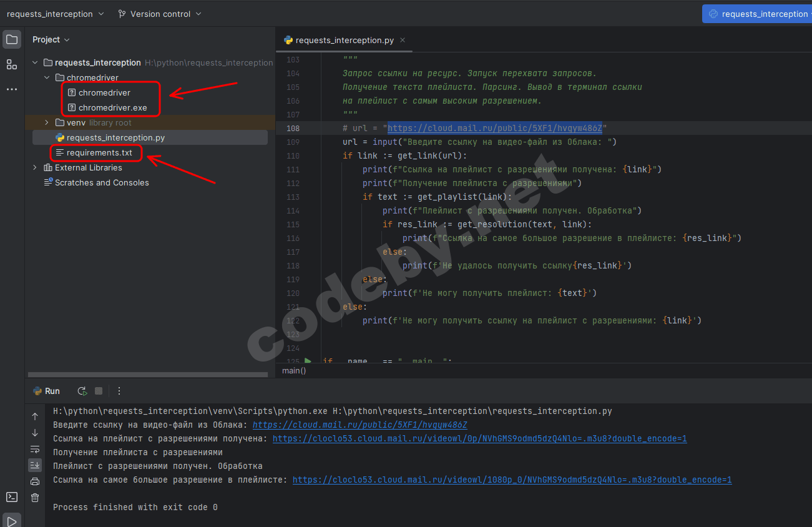The image size is (812, 527).
Task: Open the Terminal tool window icon
Action: coord(12,497)
